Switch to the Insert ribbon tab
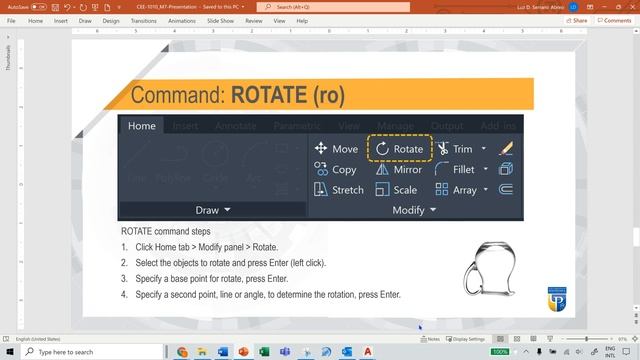Viewport: 640px width, 360px height. [x=61, y=21]
